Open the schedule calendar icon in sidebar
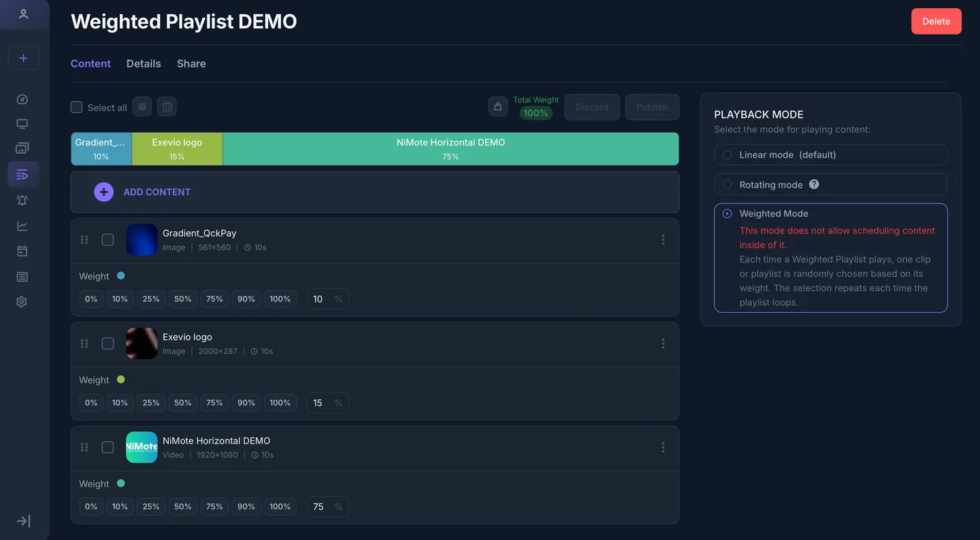 tap(22, 252)
